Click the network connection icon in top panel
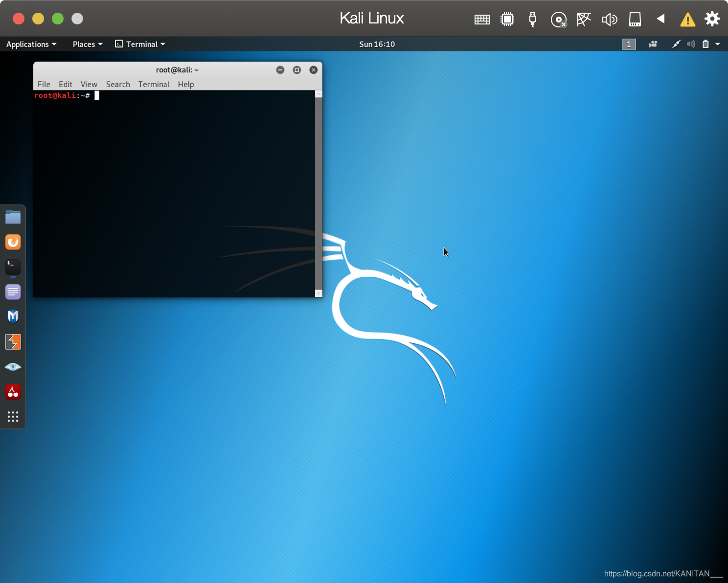Image resolution: width=728 pixels, height=583 pixels. 676,44
